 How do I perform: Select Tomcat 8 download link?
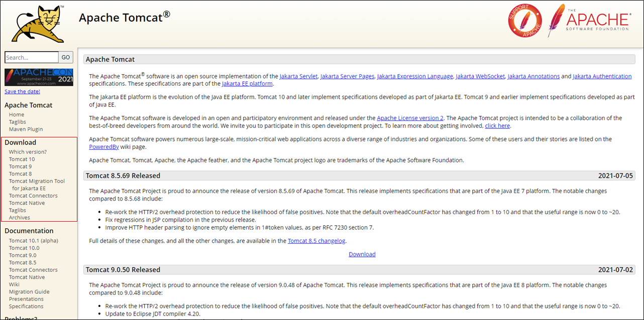[21, 174]
